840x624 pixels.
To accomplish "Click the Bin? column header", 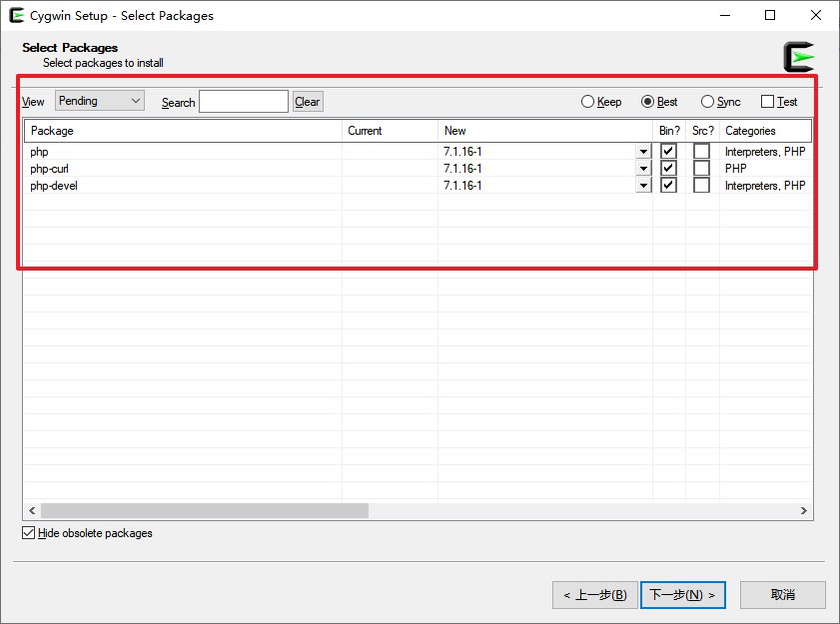I will 669,131.
